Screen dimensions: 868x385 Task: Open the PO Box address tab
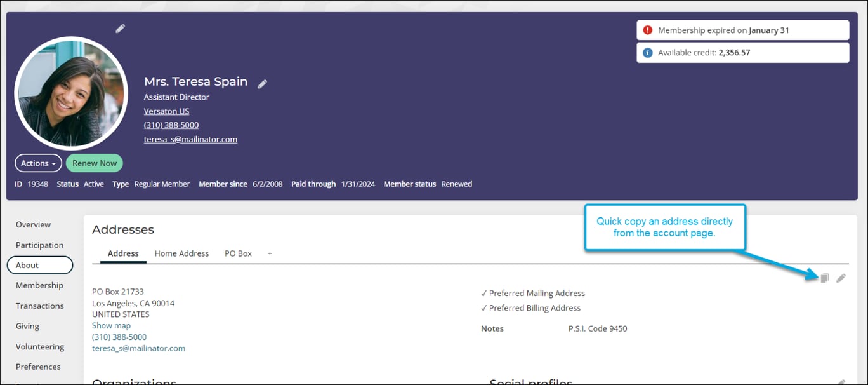(238, 253)
